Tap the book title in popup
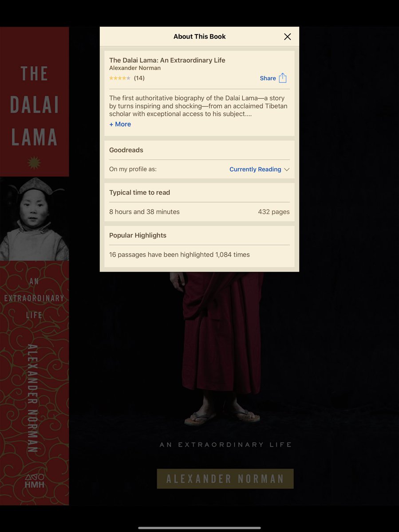Image resolution: width=399 pixels, height=532 pixels. pyautogui.click(x=167, y=60)
